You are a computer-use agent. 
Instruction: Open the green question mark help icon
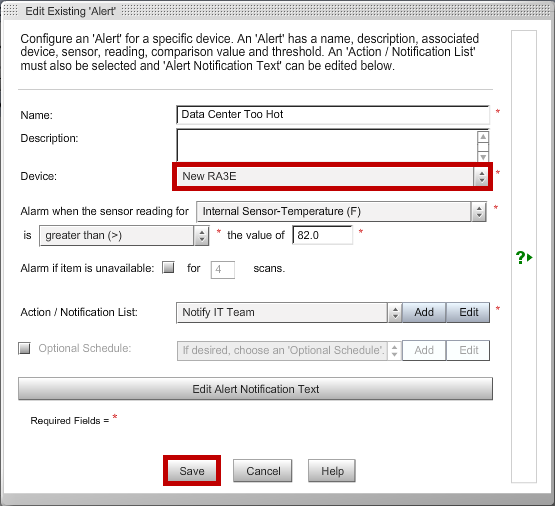[523, 257]
